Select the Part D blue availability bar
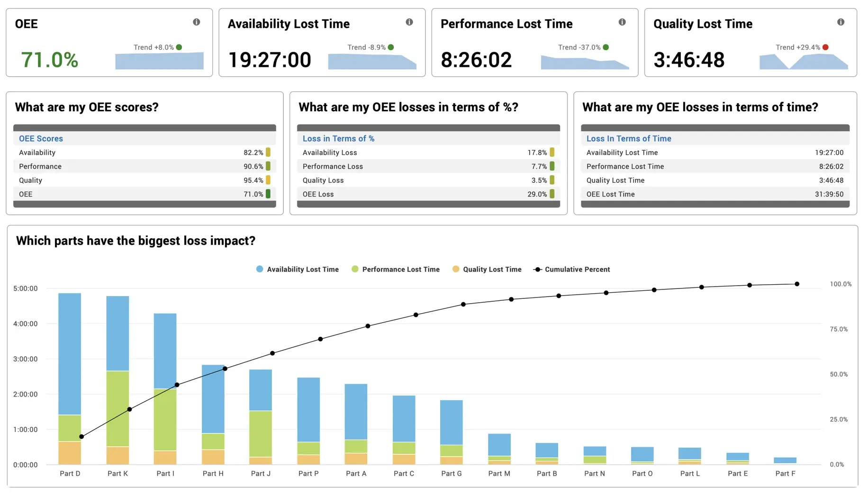This screenshot has width=868, height=495. pyautogui.click(x=70, y=354)
